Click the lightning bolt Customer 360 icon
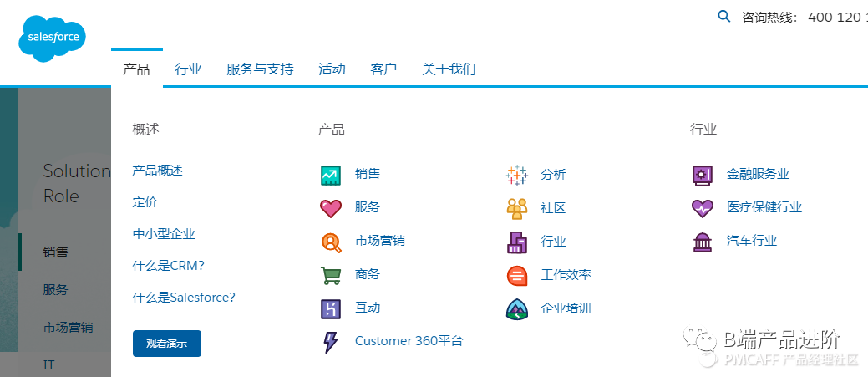The image size is (868, 377). (331, 342)
